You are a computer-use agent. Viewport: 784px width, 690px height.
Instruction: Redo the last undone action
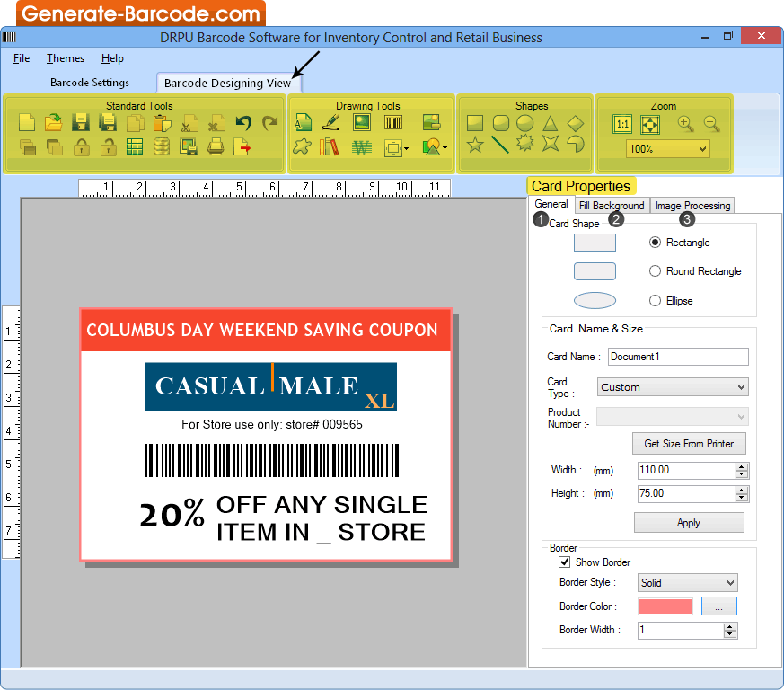[x=270, y=122]
